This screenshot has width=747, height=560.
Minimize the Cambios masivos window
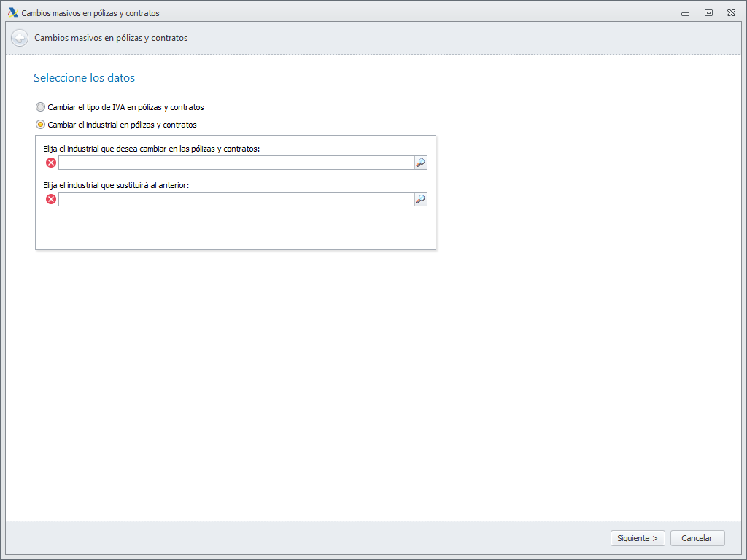686,13
